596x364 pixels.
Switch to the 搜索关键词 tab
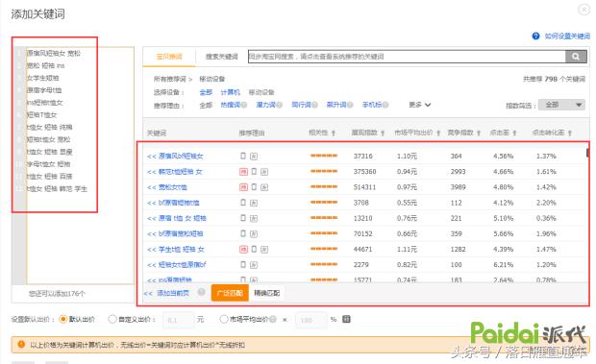[222, 57]
